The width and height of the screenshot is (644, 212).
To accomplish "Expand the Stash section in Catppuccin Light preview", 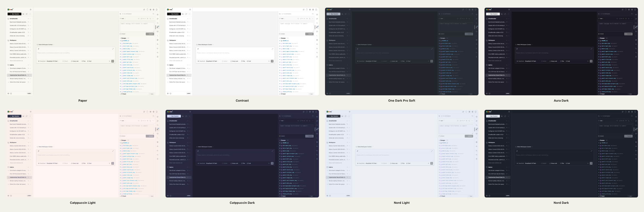I will (x=123, y=196).
